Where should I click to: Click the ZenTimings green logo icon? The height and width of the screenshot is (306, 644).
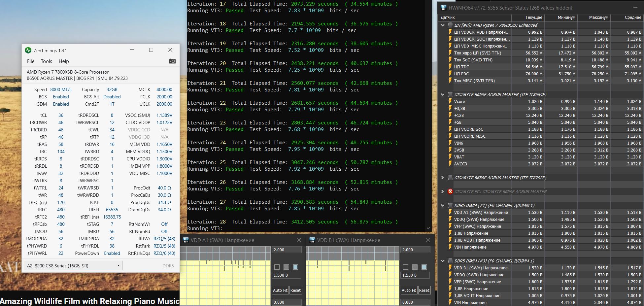click(28, 50)
